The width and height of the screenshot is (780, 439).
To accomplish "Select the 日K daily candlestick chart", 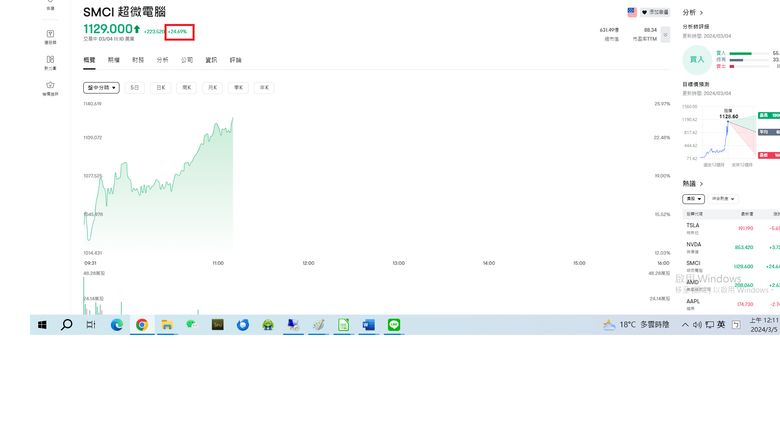I will click(x=161, y=88).
